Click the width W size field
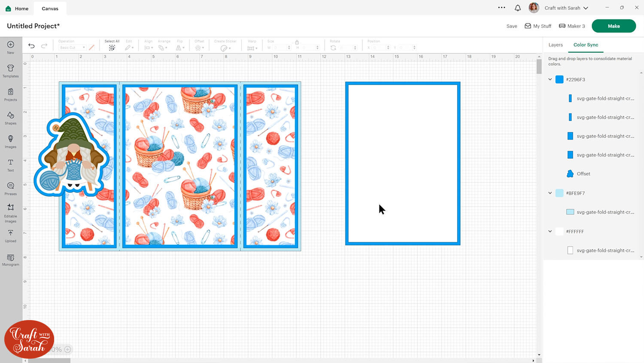This screenshot has height=363, width=644. pos(282,48)
